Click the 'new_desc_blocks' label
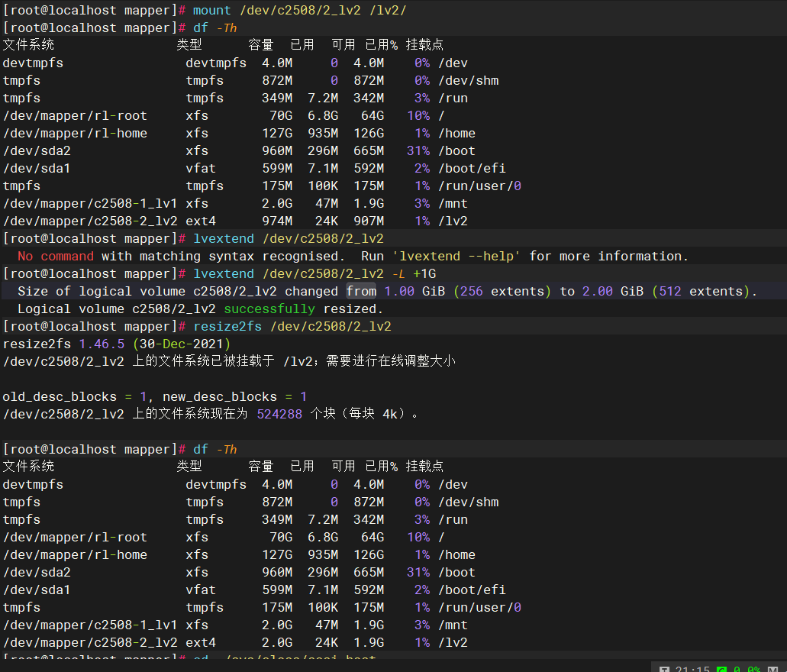787x672 pixels. coord(220,397)
